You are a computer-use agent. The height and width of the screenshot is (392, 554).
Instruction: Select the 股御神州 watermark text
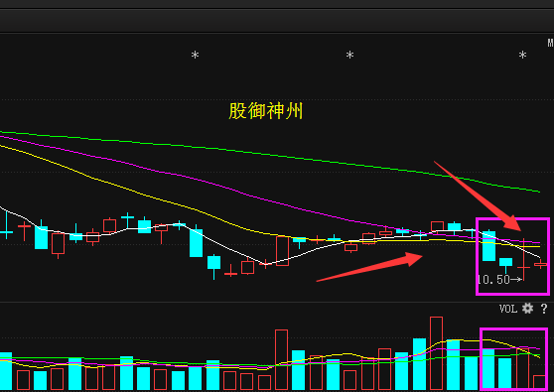266,111
